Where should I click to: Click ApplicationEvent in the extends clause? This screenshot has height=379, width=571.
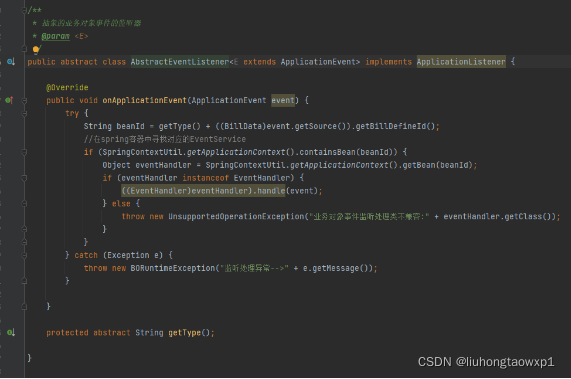click(318, 62)
